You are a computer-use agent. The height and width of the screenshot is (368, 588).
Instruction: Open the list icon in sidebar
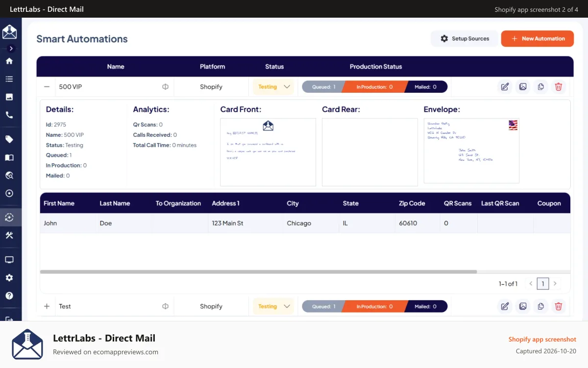pos(9,79)
